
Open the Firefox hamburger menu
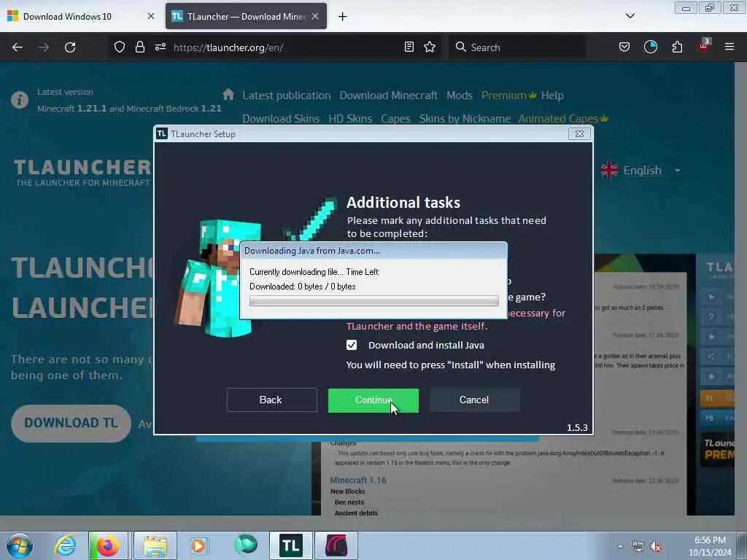point(729,47)
